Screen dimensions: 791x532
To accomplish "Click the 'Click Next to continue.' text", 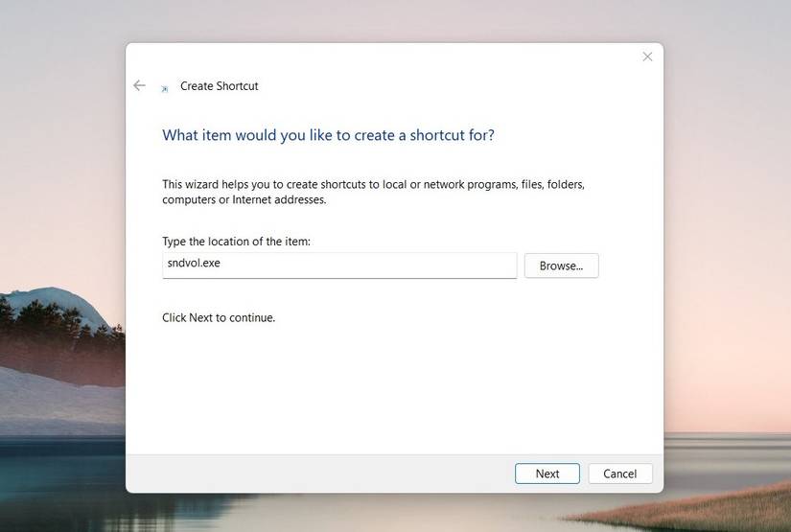I will tap(219, 317).
